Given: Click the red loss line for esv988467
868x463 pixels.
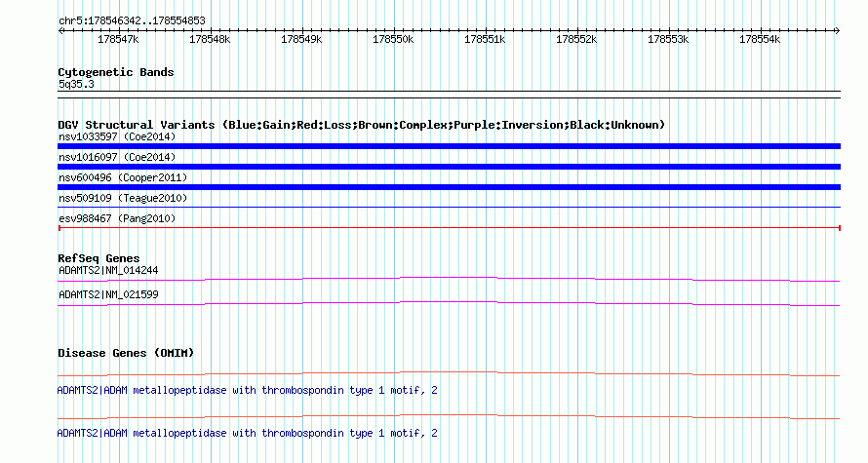Looking at the screenshot, I should point(449,228).
